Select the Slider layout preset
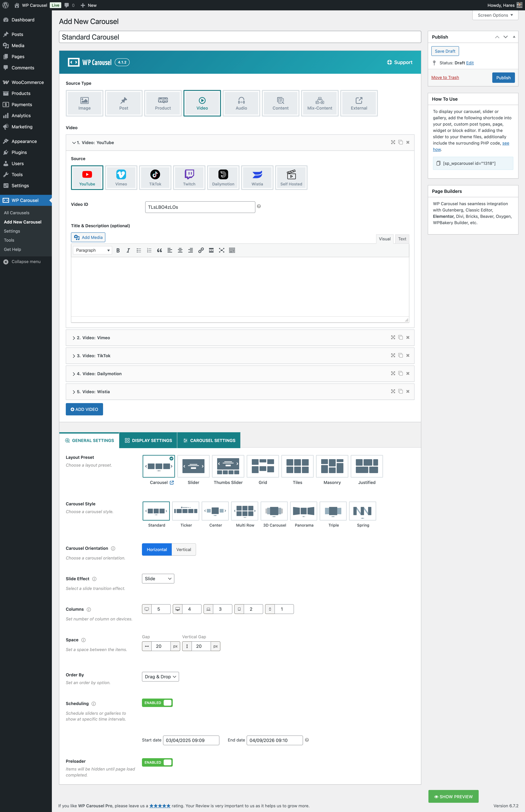The width and height of the screenshot is (525, 812). (x=193, y=466)
